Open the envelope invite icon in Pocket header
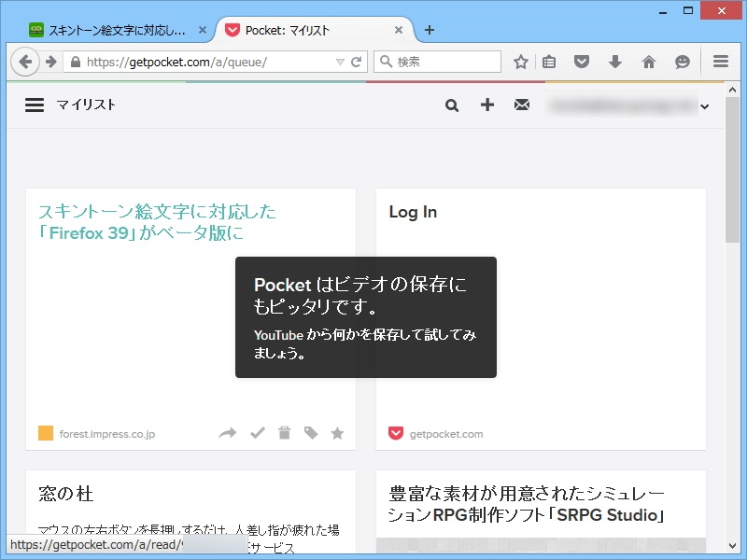Image resolution: width=747 pixels, height=560 pixels. click(x=522, y=105)
